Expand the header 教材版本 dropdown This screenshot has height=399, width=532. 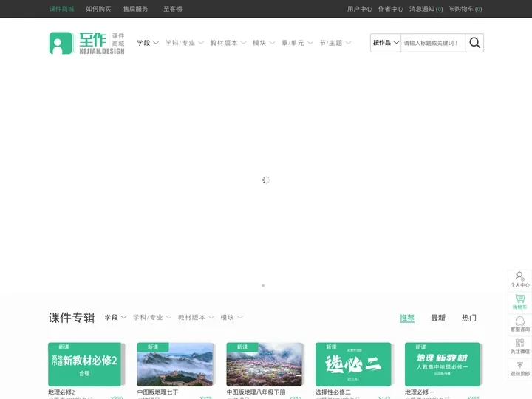pos(228,43)
